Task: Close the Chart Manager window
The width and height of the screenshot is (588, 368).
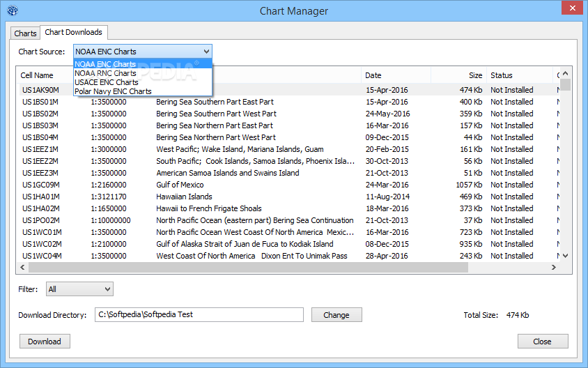Action: [x=572, y=8]
